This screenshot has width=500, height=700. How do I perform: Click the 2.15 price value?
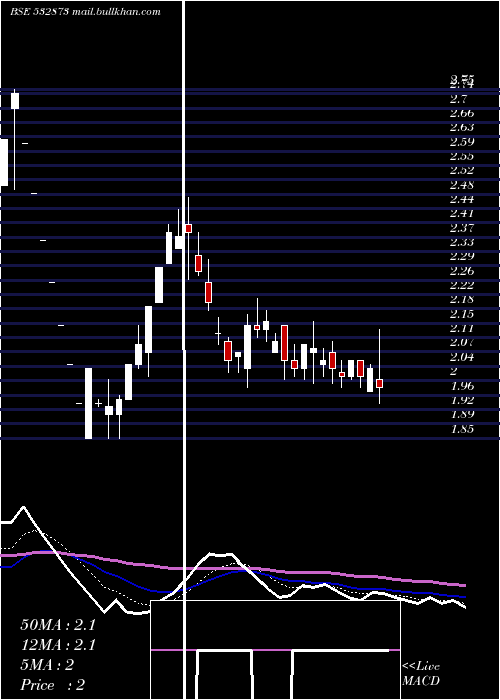[x=462, y=314]
